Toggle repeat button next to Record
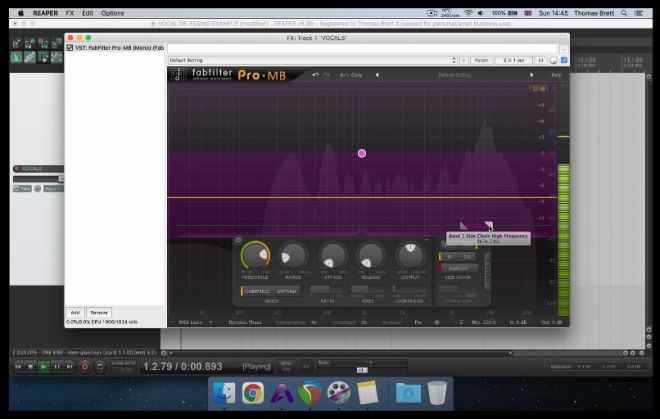The height and width of the screenshot is (419, 660). pyautogui.click(x=100, y=366)
